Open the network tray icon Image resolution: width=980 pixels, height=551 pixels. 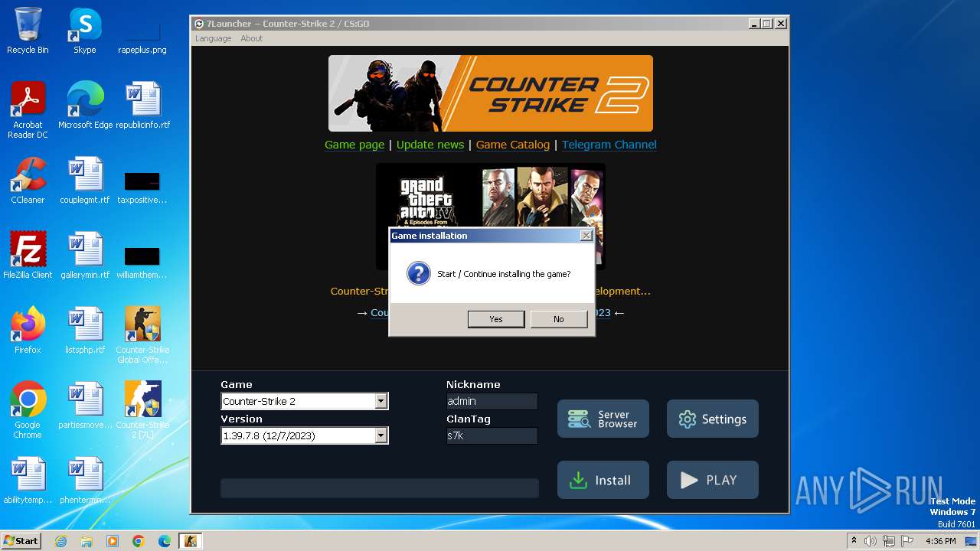889,541
